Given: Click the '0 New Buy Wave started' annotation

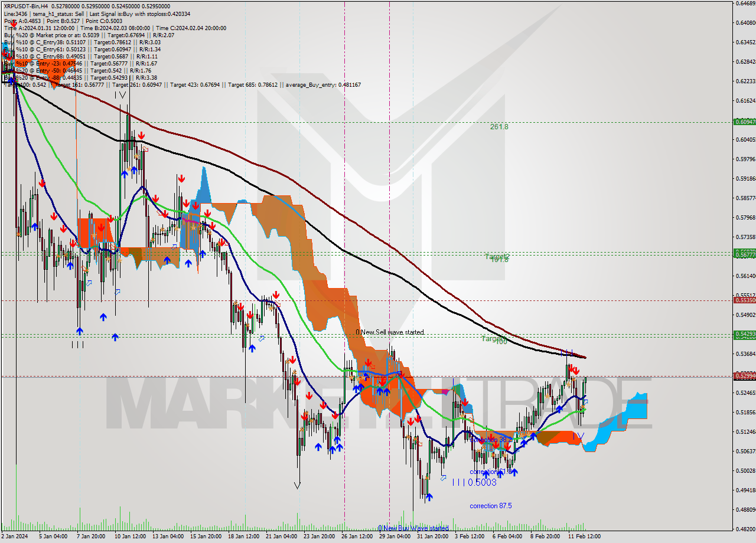Looking at the screenshot, I should coord(413,528).
